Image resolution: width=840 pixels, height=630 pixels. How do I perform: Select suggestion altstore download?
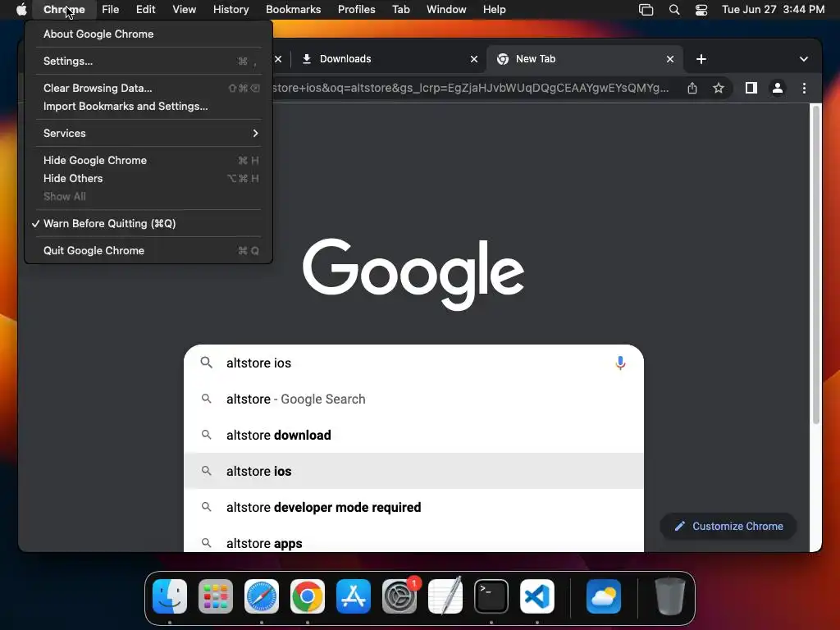click(413, 435)
